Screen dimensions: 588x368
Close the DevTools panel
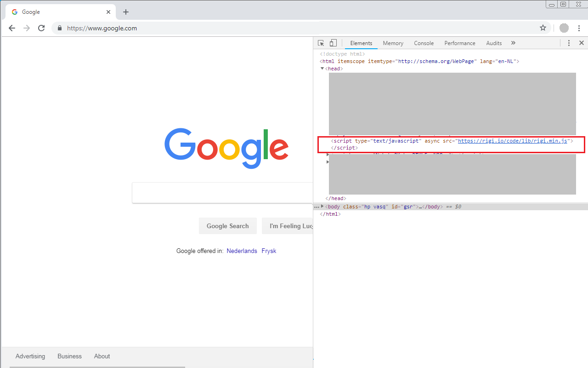point(581,43)
